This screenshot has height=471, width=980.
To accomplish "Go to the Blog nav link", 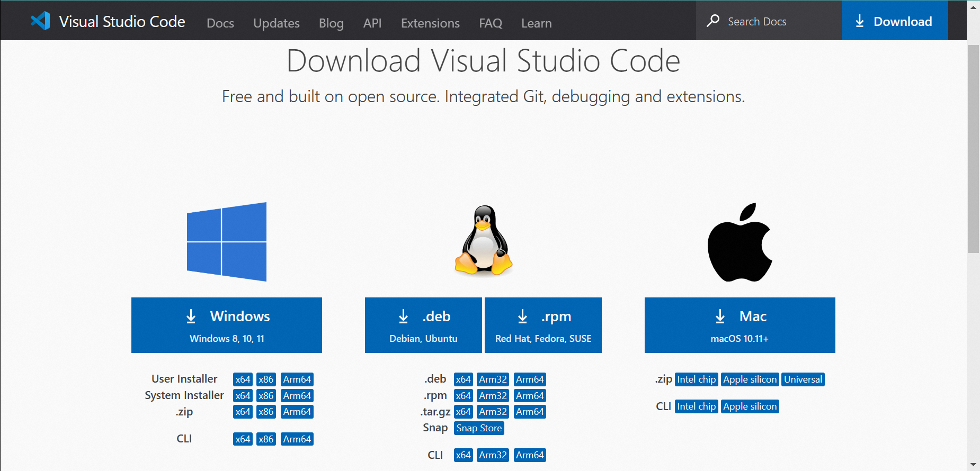I will click(331, 23).
